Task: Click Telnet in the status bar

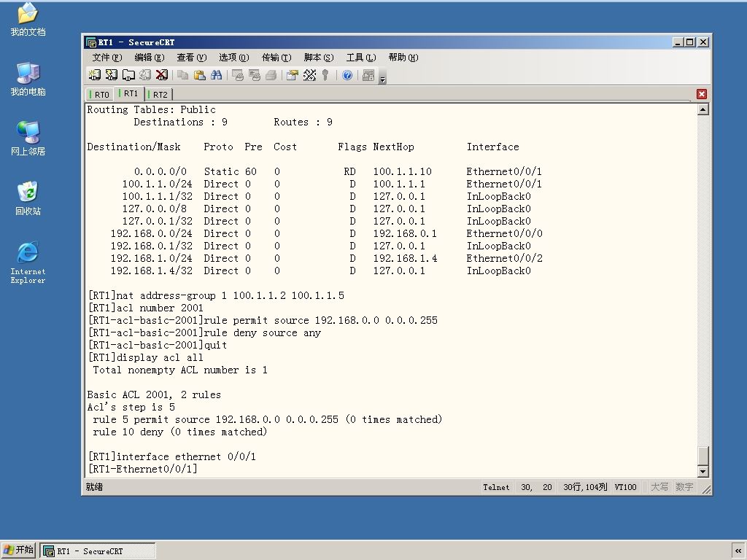Action: [x=496, y=487]
